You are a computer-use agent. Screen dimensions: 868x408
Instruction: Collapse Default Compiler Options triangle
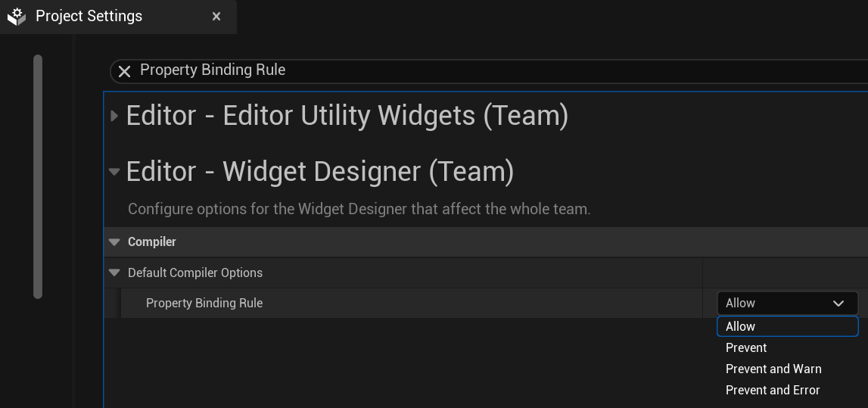tap(114, 273)
